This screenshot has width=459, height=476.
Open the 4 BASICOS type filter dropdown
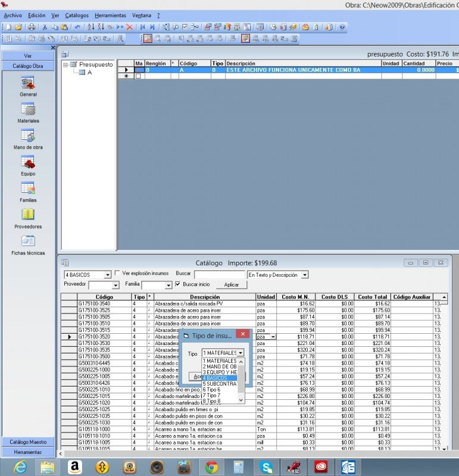click(107, 275)
